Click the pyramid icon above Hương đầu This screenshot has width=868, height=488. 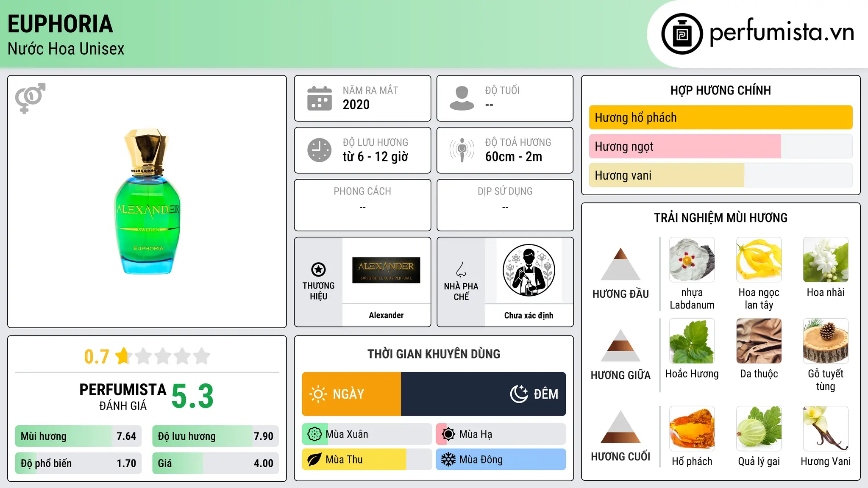[620, 263]
